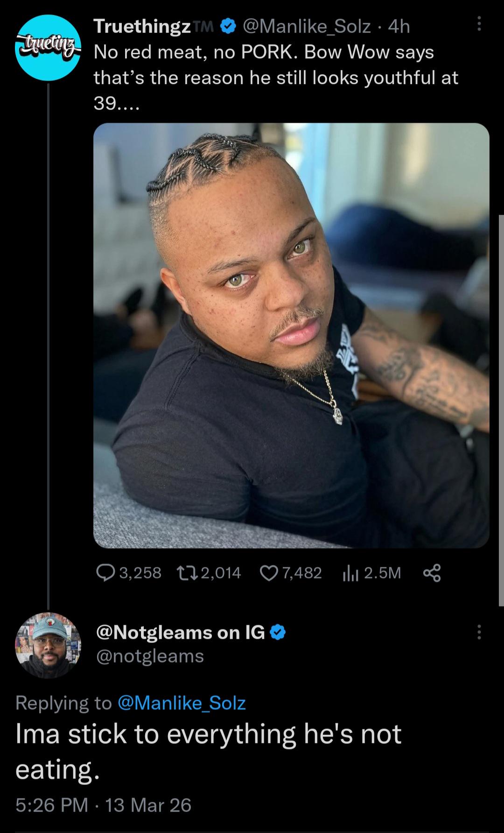Click Truethingz's blue verified badge
This screenshot has height=833, width=504.
click(x=227, y=27)
